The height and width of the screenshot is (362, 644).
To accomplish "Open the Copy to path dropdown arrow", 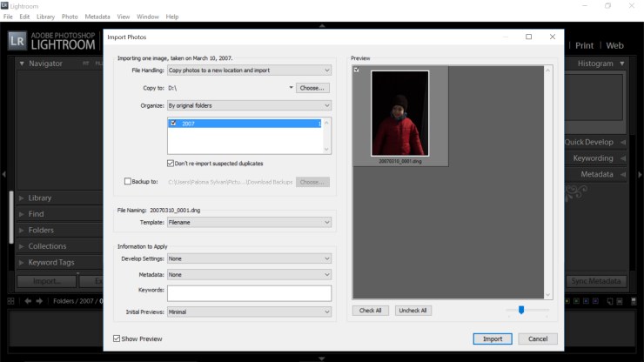I will (291, 88).
